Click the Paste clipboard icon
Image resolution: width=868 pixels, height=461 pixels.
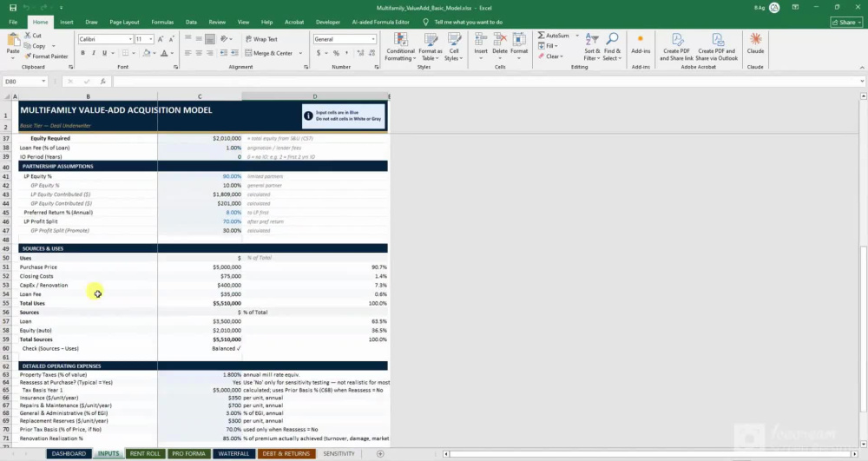coord(13,41)
